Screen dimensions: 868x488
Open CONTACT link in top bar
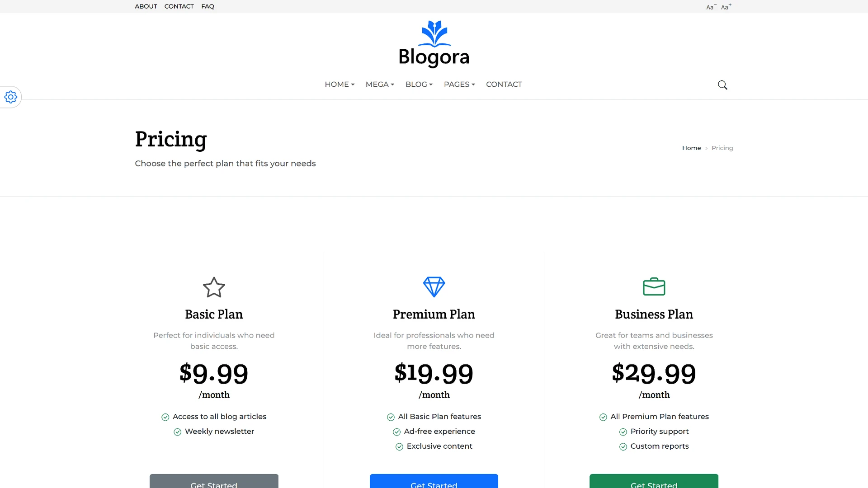tap(179, 6)
